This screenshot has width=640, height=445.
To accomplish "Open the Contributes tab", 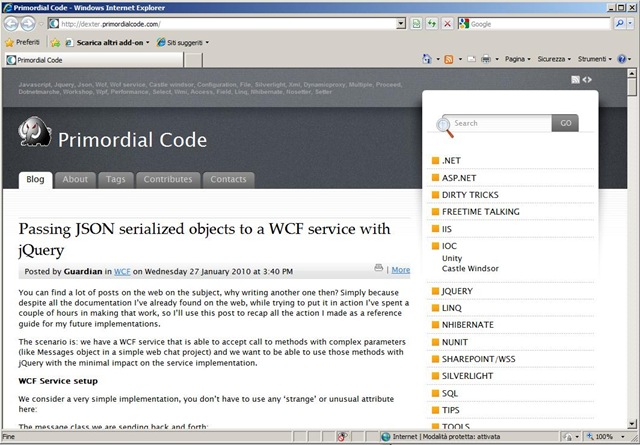I will [x=168, y=180].
